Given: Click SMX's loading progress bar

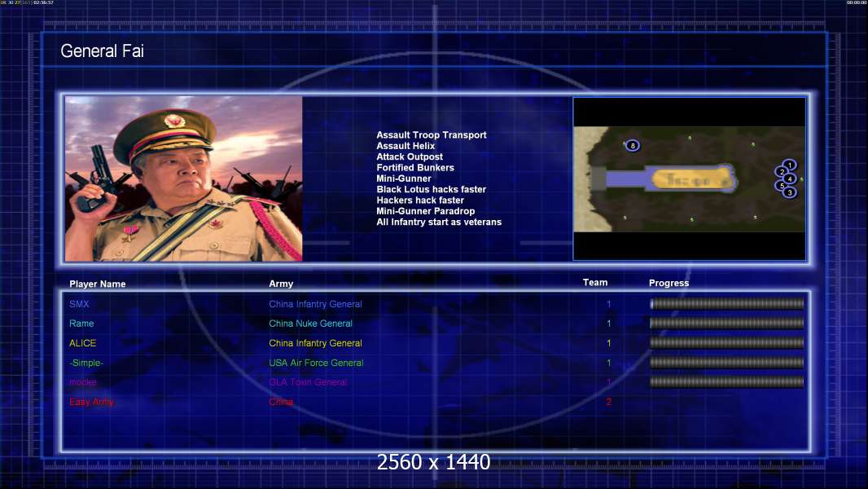Looking at the screenshot, I should pyautogui.click(x=727, y=303).
